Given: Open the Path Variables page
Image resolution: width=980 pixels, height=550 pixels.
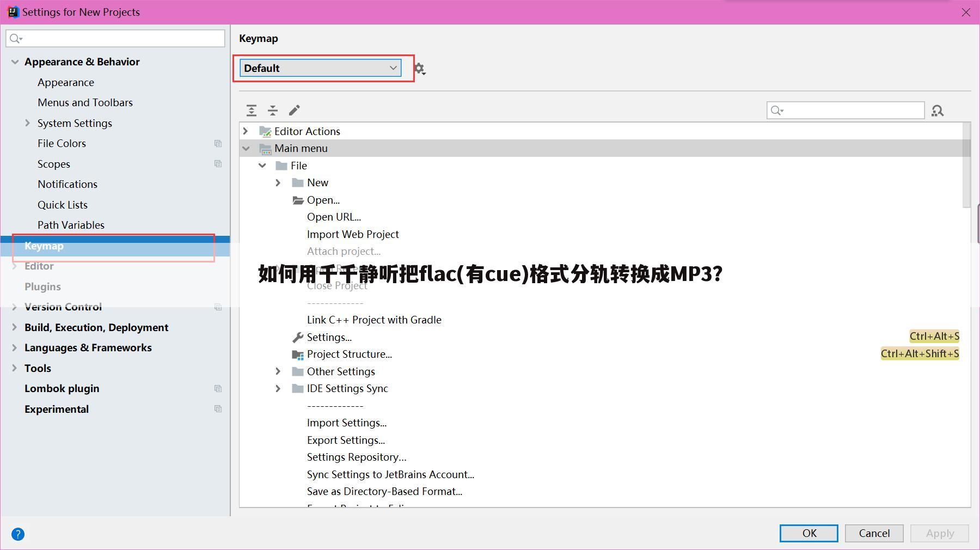Looking at the screenshot, I should point(71,225).
